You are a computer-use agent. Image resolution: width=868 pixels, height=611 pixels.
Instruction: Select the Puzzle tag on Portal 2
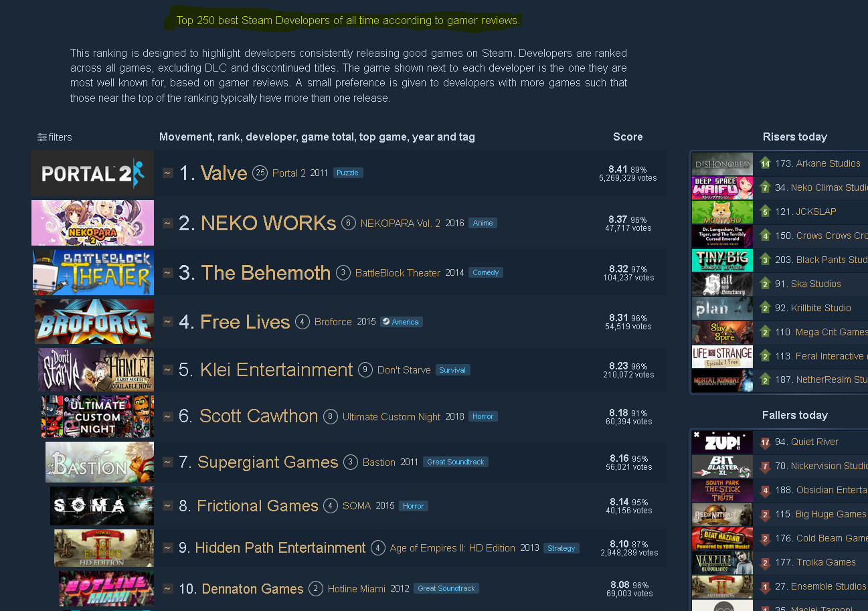pos(347,173)
